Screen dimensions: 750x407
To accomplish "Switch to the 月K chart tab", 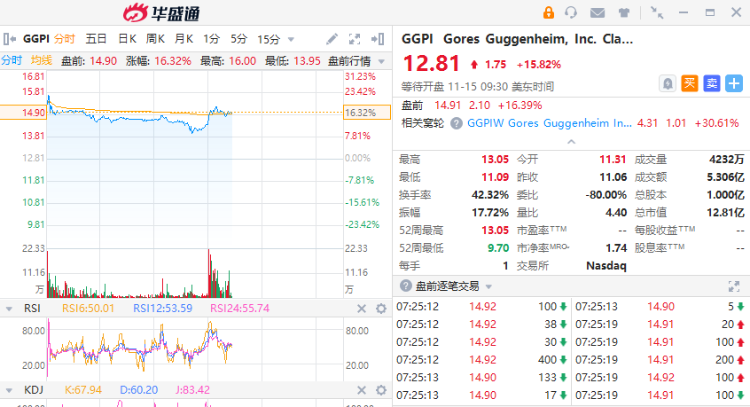I will tap(184, 39).
